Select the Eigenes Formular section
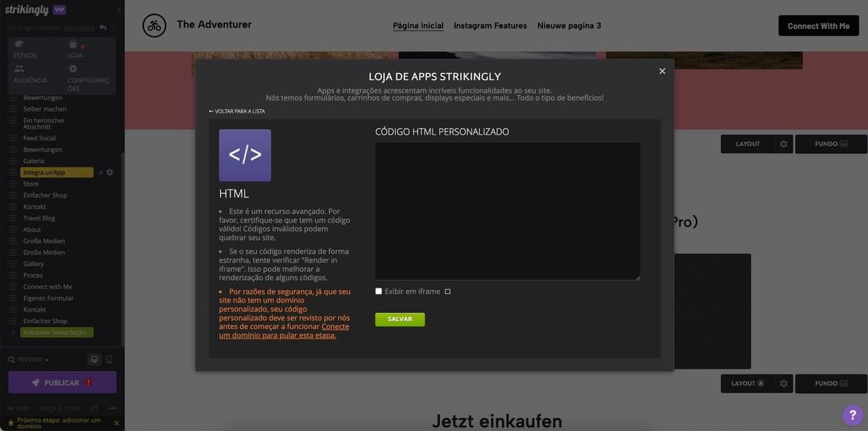 pos(48,298)
